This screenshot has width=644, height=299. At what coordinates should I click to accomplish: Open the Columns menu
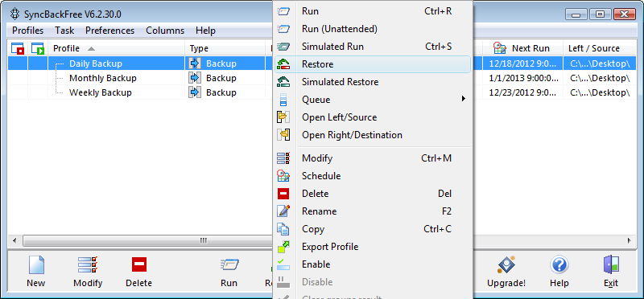click(x=165, y=31)
